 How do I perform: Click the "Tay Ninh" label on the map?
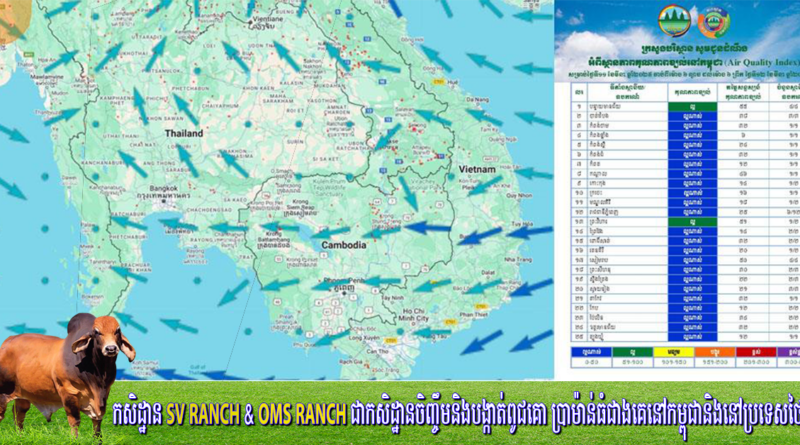tap(392, 298)
